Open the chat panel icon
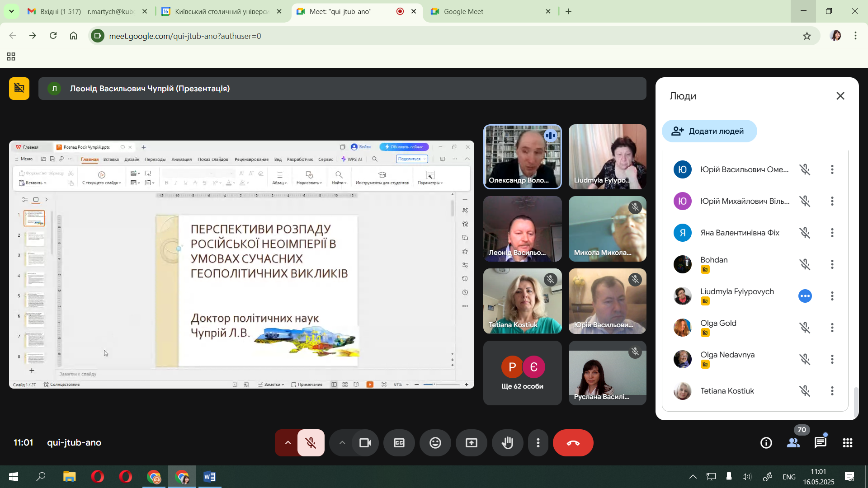This screenshot has height=488, width=868. click(x=820, y=443)
